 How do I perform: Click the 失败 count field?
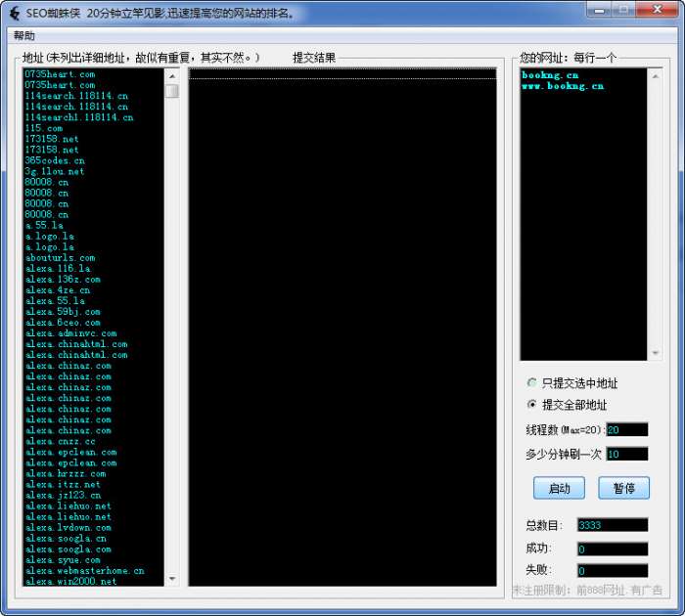[x=612, y=570]
